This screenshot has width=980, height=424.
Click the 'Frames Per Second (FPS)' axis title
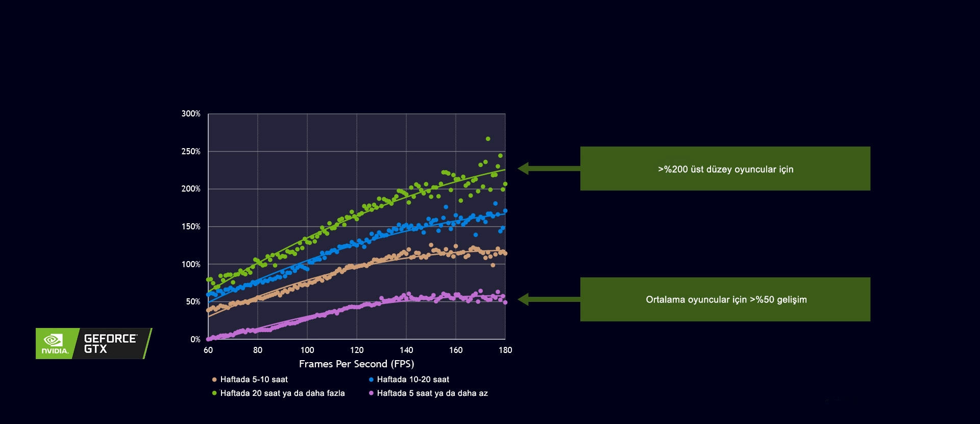pyautogui.click(x=356, y=364)
